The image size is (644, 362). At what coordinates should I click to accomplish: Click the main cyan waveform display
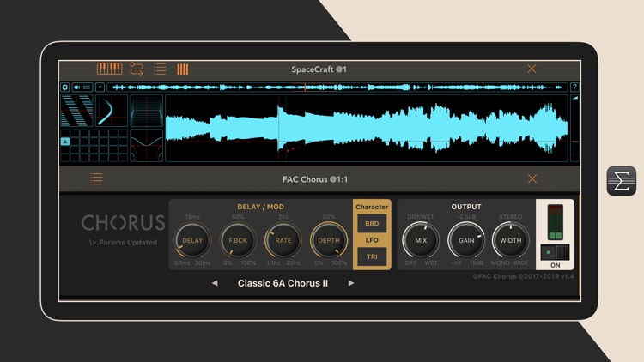[367, 128]
